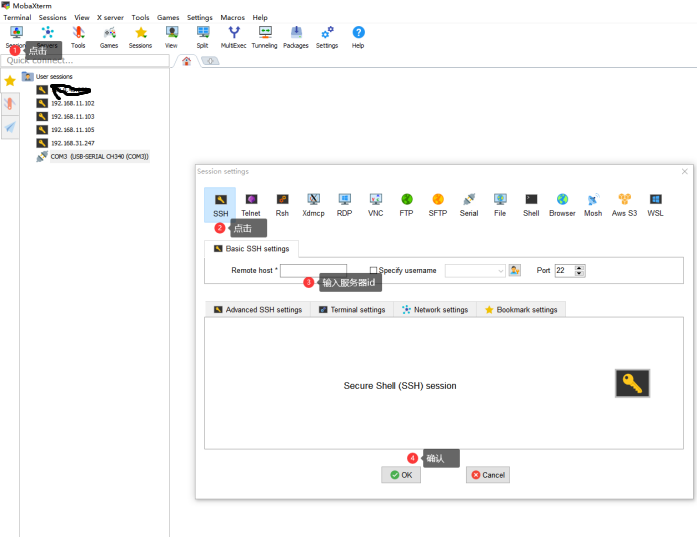Open the Tools menu
697x538 pixels.
pos(140,17)
